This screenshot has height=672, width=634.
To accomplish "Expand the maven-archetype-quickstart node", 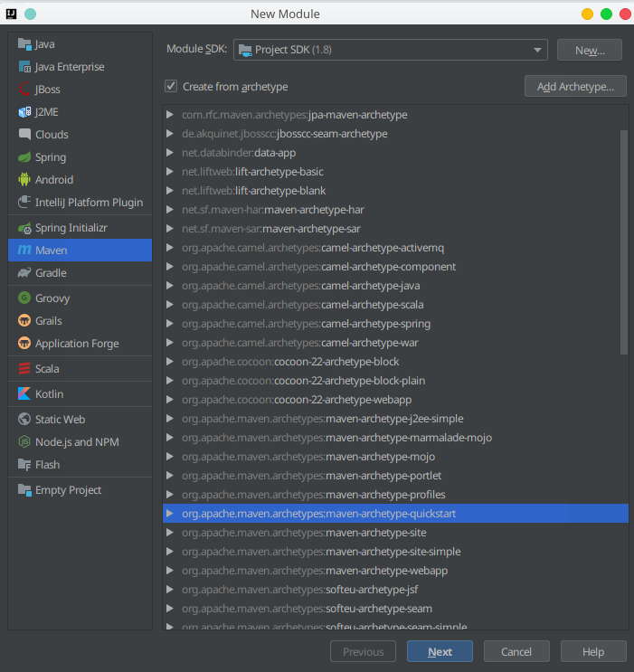I will pos(169,514).
